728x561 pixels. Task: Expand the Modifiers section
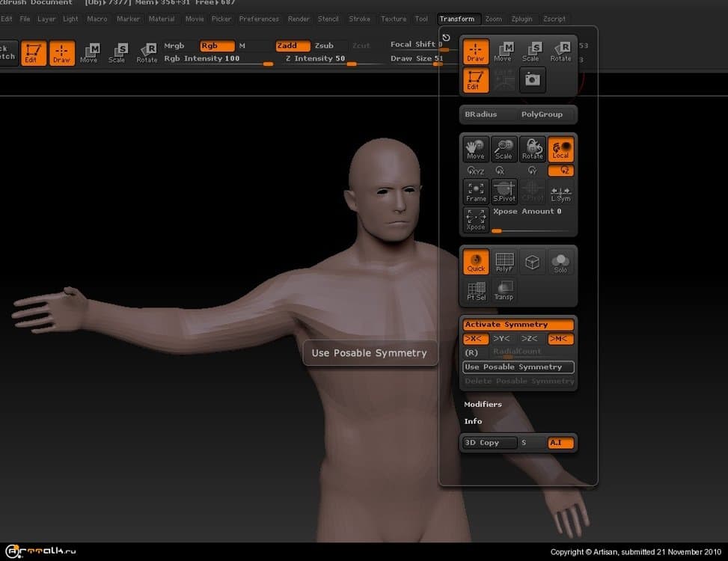coord(483,404)
